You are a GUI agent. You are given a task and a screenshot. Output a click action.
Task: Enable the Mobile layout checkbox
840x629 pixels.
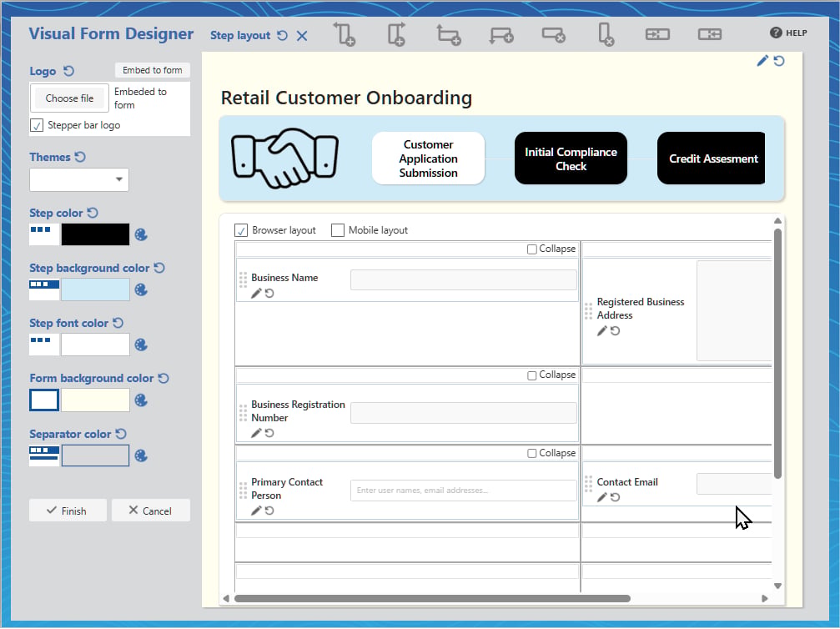pyautogui.click(x=338, y=230)
